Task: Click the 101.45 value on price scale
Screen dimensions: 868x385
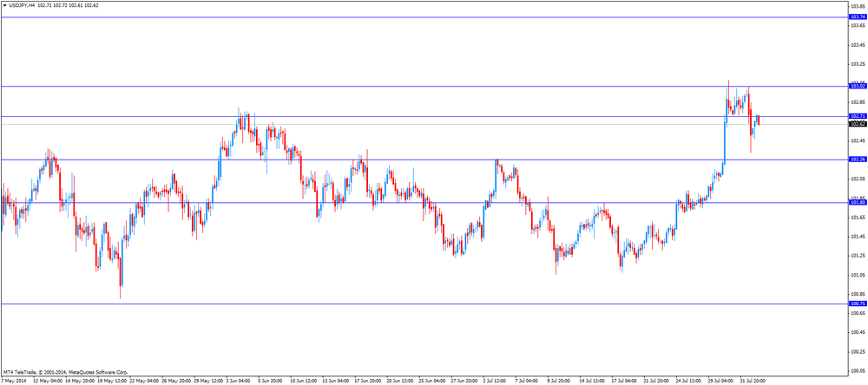Action: (858, 236)
